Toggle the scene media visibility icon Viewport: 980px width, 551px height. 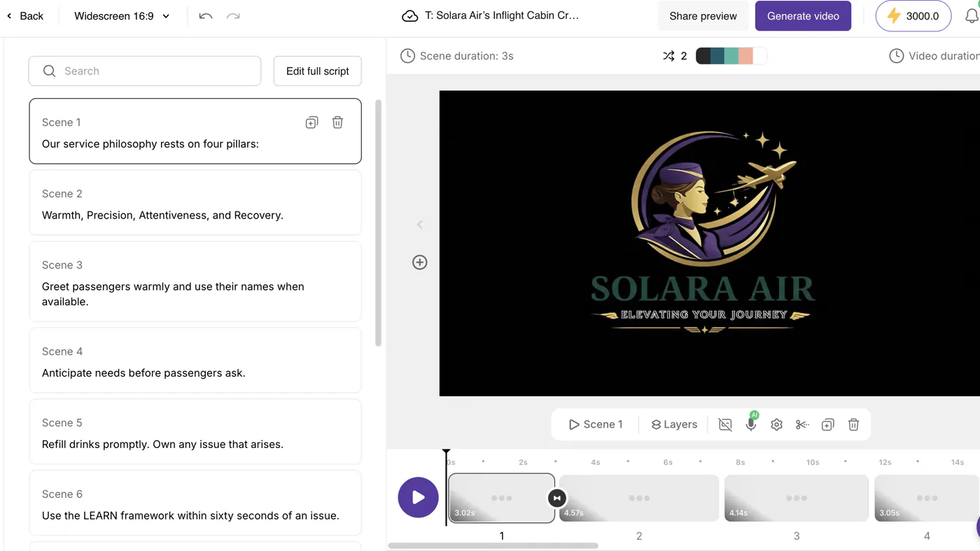(725, 424)
